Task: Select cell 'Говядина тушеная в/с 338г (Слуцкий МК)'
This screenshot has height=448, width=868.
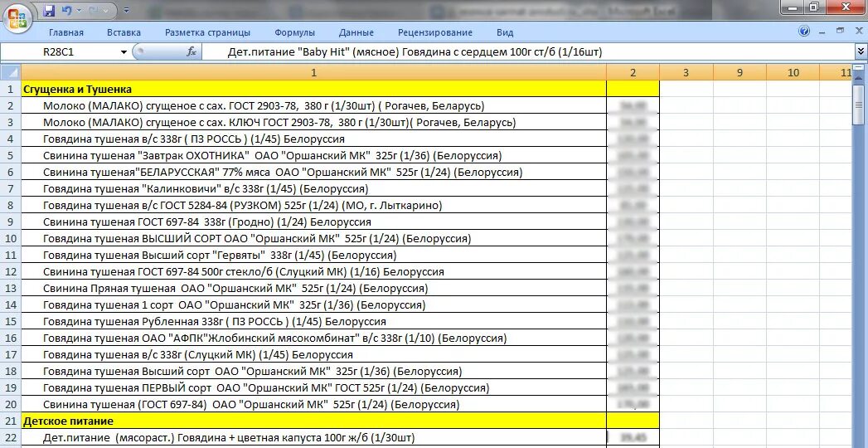Action: pyautogui.click(x=314, y=355)
